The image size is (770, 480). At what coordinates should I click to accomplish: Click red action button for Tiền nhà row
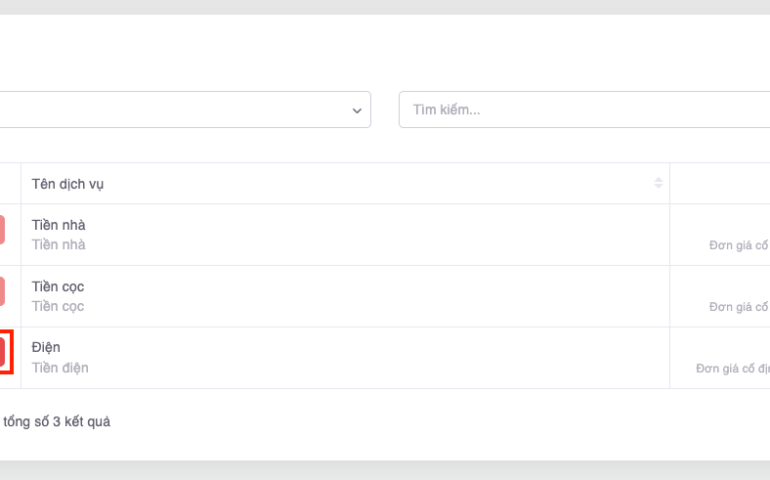(x=1, y=230)
